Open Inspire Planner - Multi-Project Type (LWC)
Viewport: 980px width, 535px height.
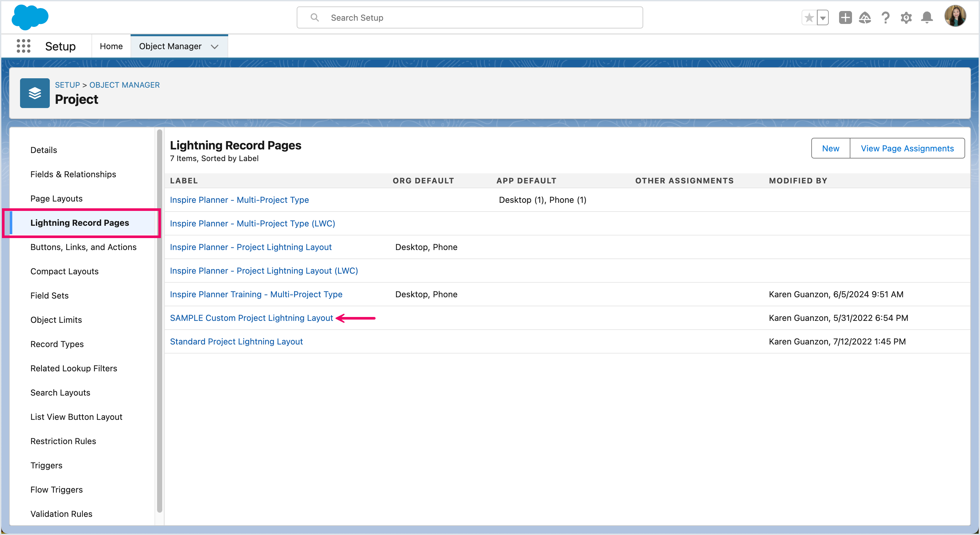pyautogui.click(x=252, y=224)
